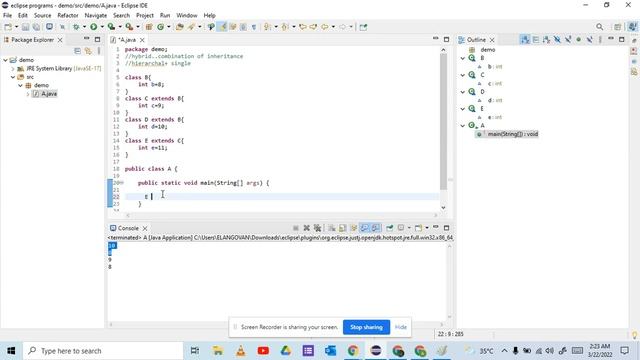Select the *A.java editor tab
The height and width of the screenshot is (360, 640).
127,40
